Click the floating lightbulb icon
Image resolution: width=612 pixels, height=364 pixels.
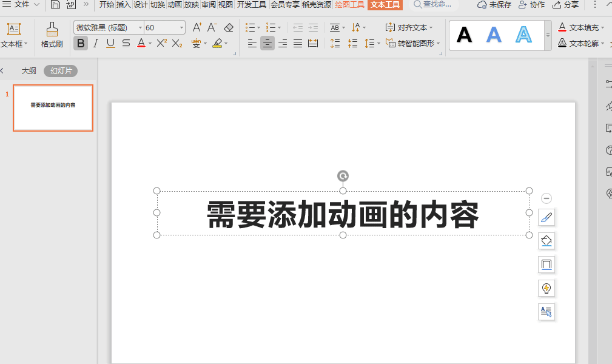546,288
